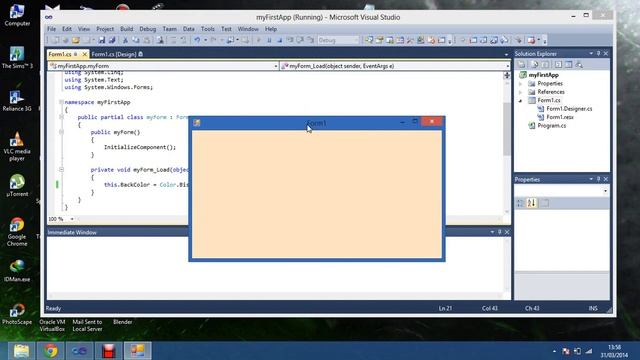Click the Undo arrow icon
The width and height of the screenshot is (640, 360).
tap(197, 40)
